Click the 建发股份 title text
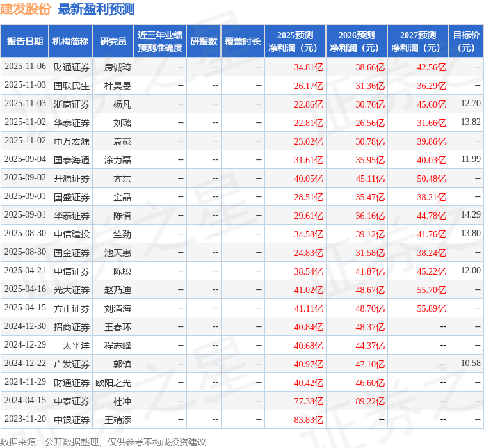Image resolution: width=484 pixels, height=448 pixels. pos(26,9)
